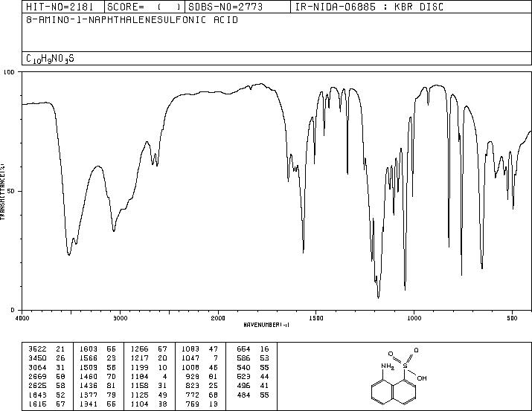This screenshot has width=532, height=411.
Task: Click peak table entry "1603"
Action: tap(89, 349)
